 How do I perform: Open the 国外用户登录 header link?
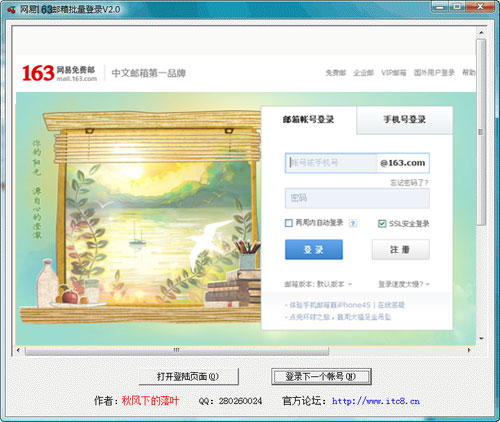click(434, 73)
